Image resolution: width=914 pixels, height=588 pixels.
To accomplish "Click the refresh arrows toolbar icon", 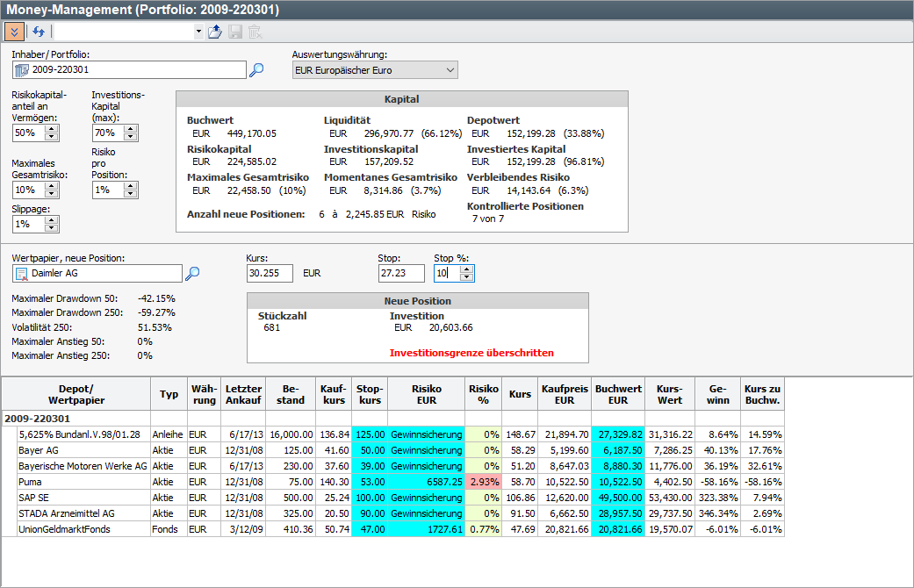I will pos(39,32).
